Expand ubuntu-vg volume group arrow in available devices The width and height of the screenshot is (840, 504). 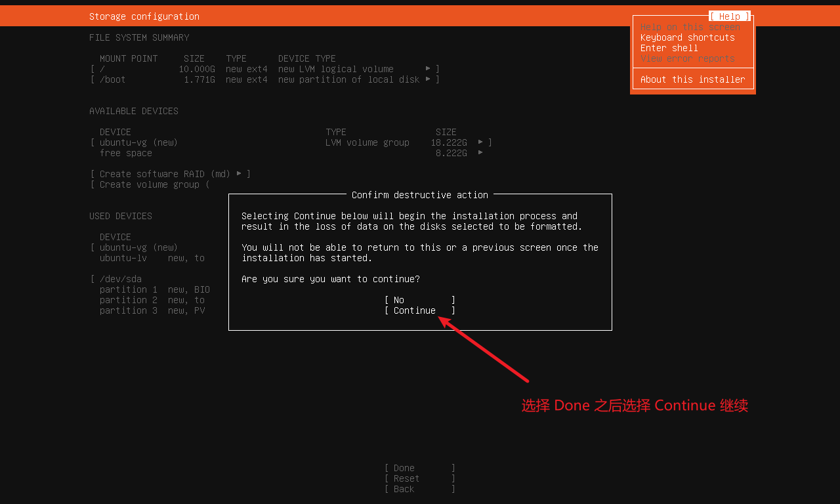[x=480, y=142]
